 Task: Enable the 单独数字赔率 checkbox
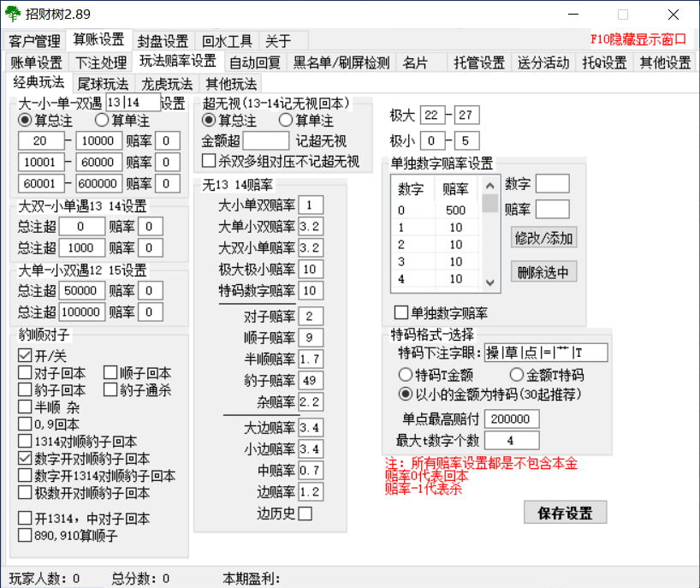pyautogui.click(x=400, y=312)
